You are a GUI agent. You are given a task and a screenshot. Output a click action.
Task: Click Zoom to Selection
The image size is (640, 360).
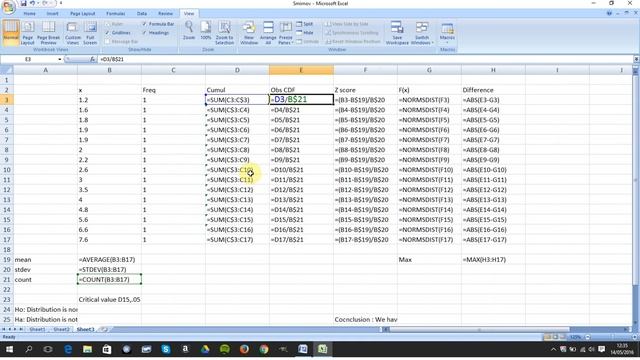(224, 33)
